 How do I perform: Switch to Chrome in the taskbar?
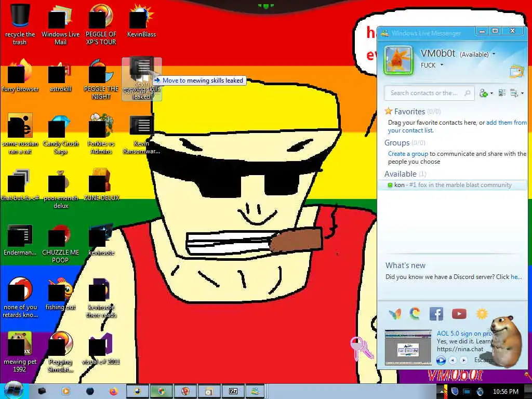click(x=162, y=392)
